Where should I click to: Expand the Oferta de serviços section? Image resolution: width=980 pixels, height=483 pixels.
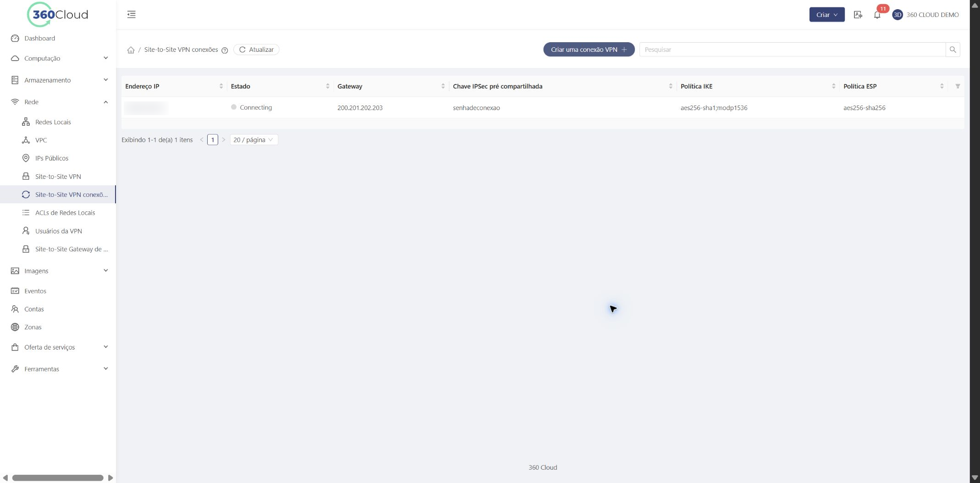point(58,347)
